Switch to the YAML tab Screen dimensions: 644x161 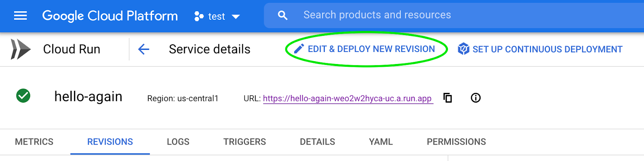click(x=381, y=142)
